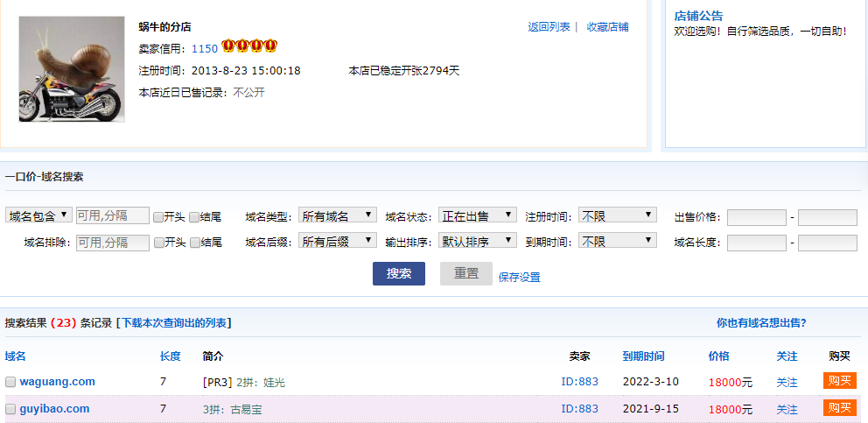Sort results by 长度 column header
Viewport: 868px width, 423px height.
(x=170, y=356)
